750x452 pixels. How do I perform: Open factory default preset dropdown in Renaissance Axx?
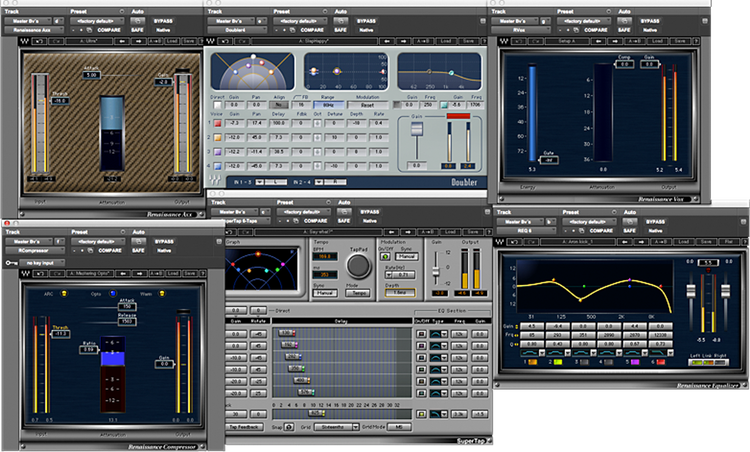(x=96, y=19)
